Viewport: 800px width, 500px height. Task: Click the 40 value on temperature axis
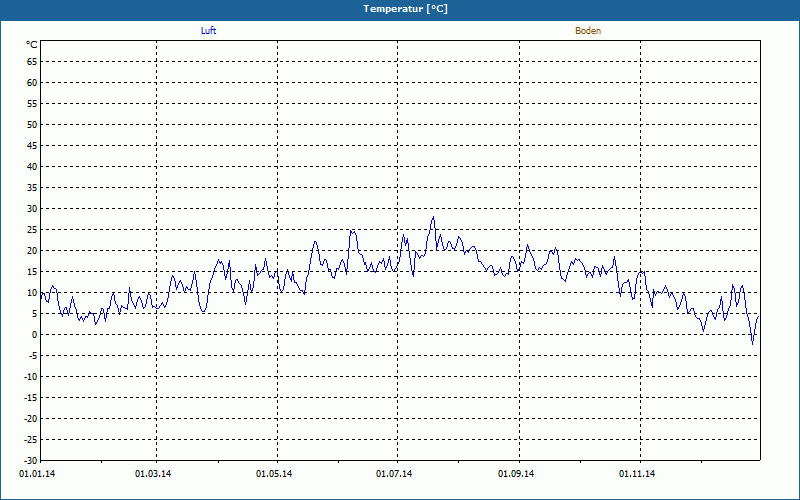[32, 167]
